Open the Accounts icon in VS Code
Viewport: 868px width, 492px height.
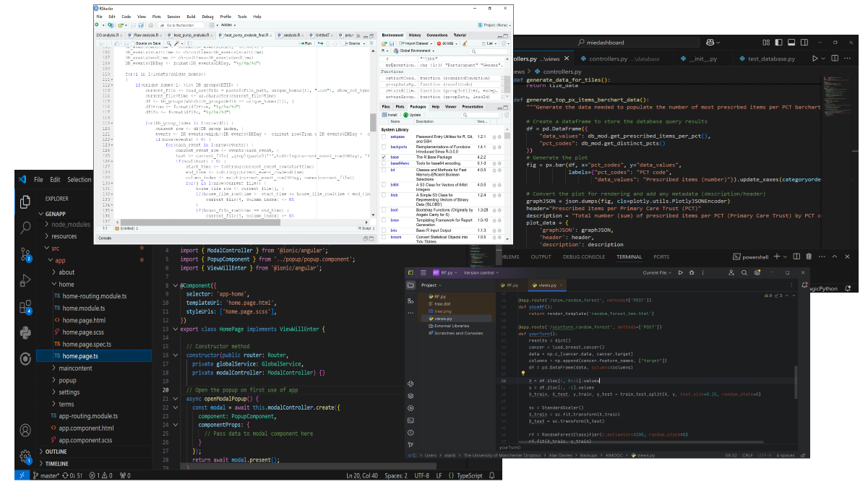click(25, 430)
